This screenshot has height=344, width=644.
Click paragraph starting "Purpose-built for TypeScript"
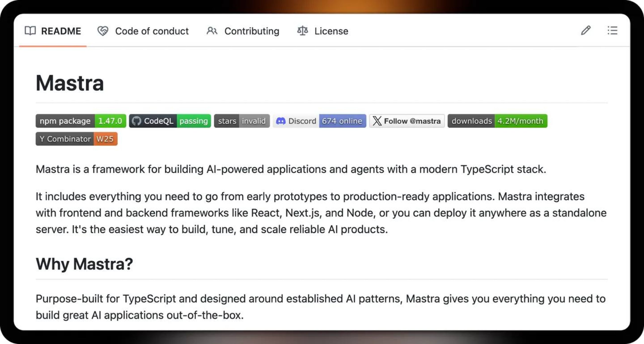[x=321, y=307]
